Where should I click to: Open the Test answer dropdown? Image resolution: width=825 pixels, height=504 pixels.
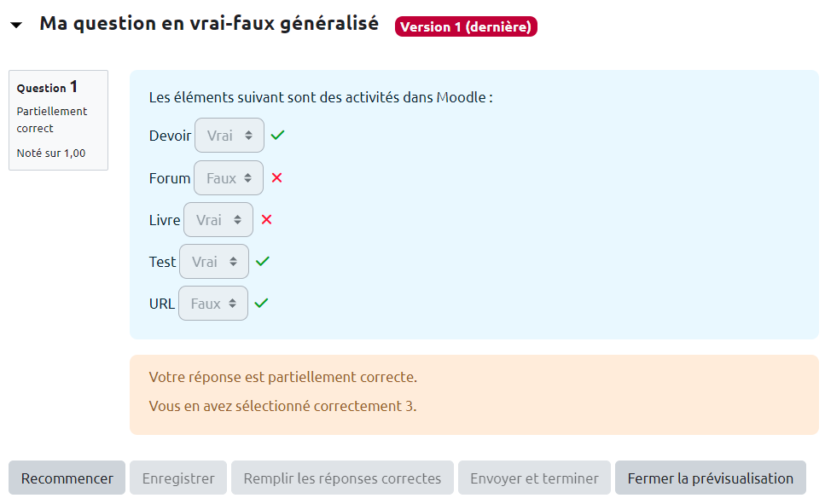pyautogui.click(x=214, y=262)
